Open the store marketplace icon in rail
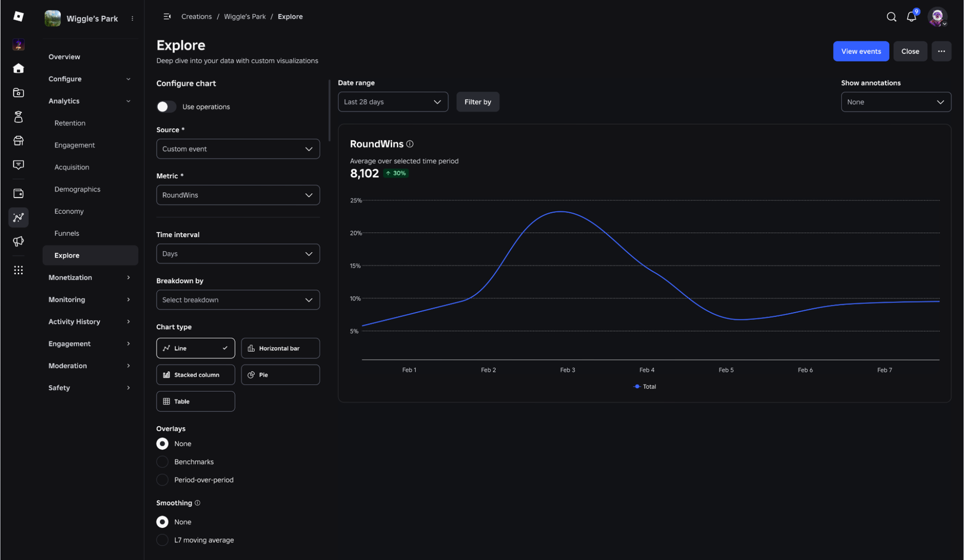This screenshot has height=560, width=964. point(18,141)
